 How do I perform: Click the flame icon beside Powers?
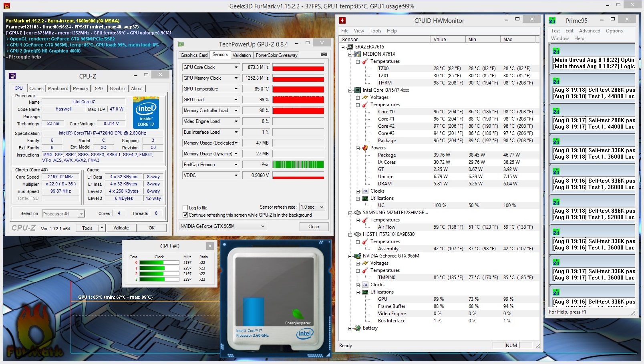(365, 148)
